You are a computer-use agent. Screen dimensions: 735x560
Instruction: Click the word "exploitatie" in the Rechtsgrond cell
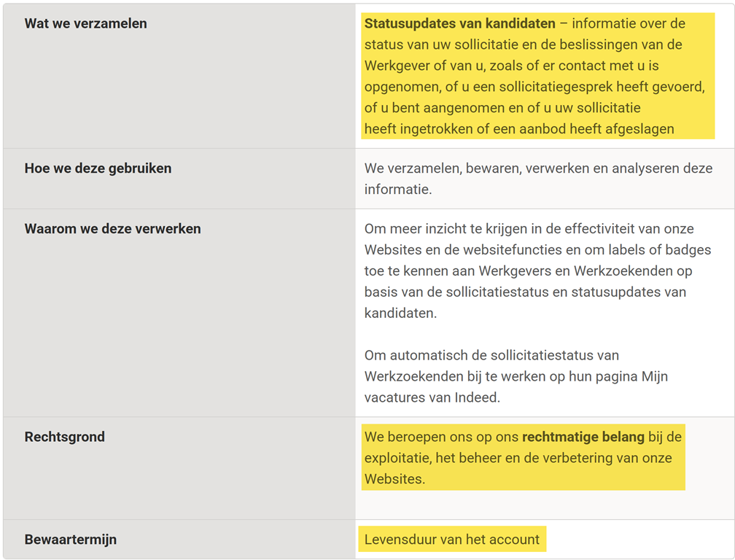(x=397, y=459)
